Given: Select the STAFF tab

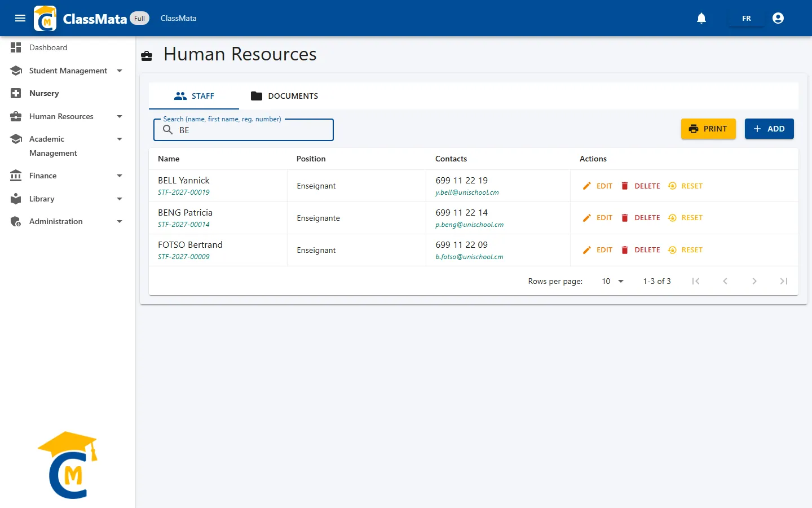Looking at the screenshot, I should (194, 96).
